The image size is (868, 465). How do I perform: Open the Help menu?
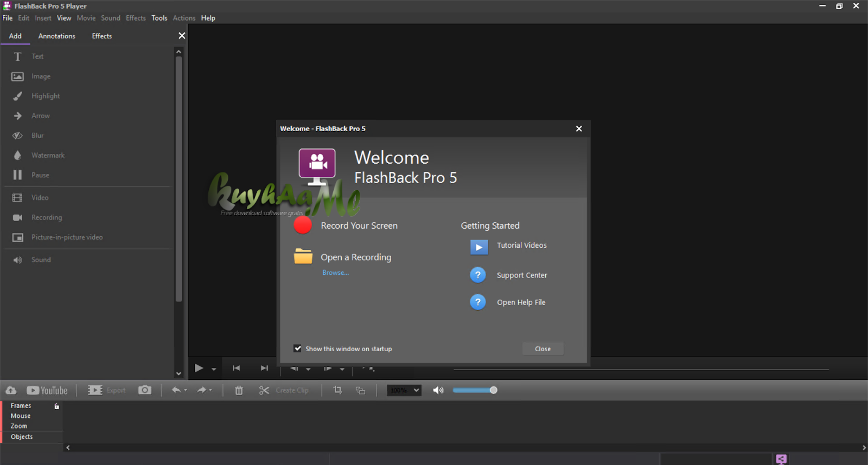tap(208, 18)
